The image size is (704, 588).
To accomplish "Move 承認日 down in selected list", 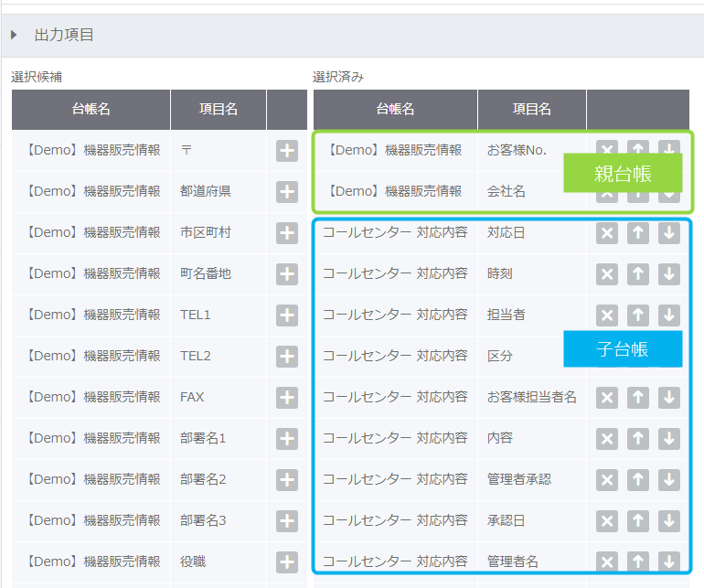I will tap(669, 521).
